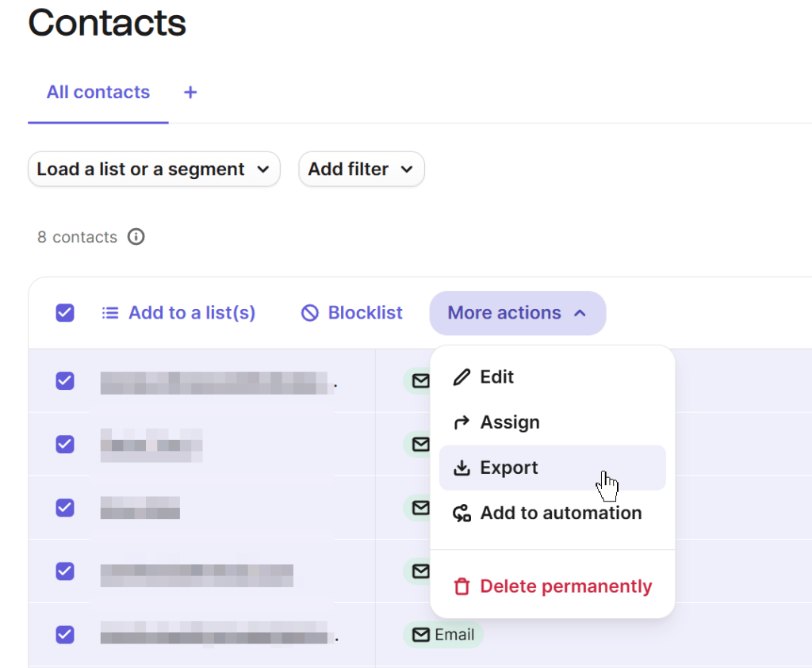
Task: Click the info icon next to 8 contacts
Action: tap(136, 237)
